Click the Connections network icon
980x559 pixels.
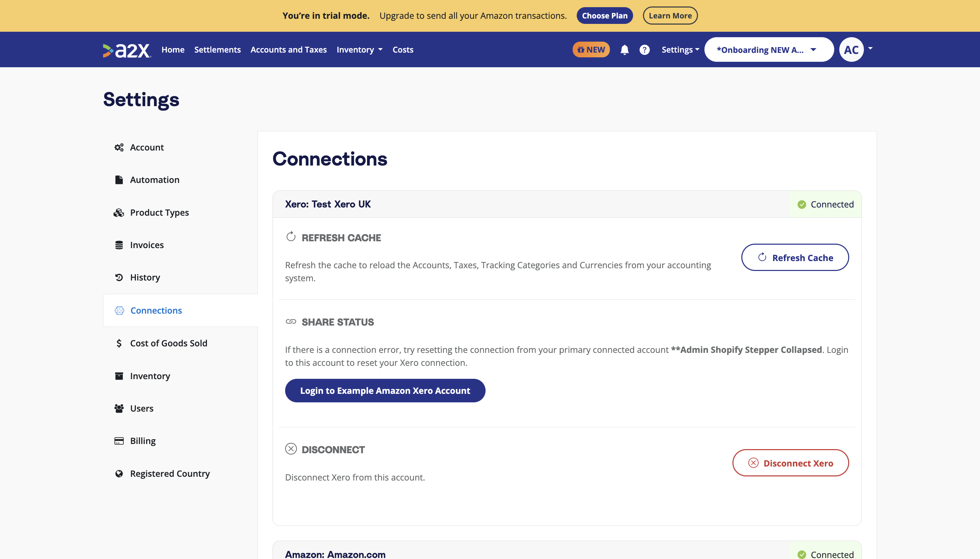[x=120, y=310]
